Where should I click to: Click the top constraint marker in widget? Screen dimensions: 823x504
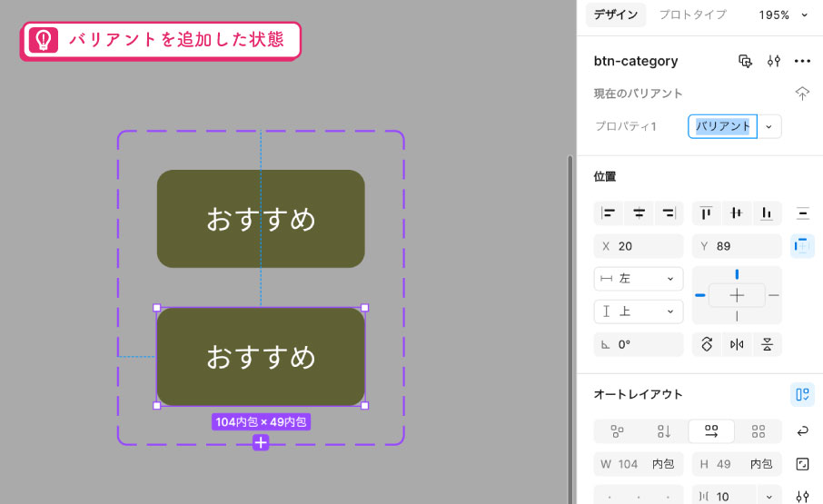[737, 274]
